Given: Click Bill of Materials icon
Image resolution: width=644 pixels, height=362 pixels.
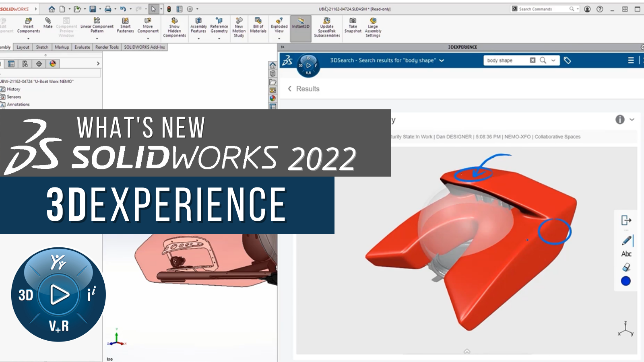Looking at the screenshot, I should pyautogui.click(x=258, y=25).
